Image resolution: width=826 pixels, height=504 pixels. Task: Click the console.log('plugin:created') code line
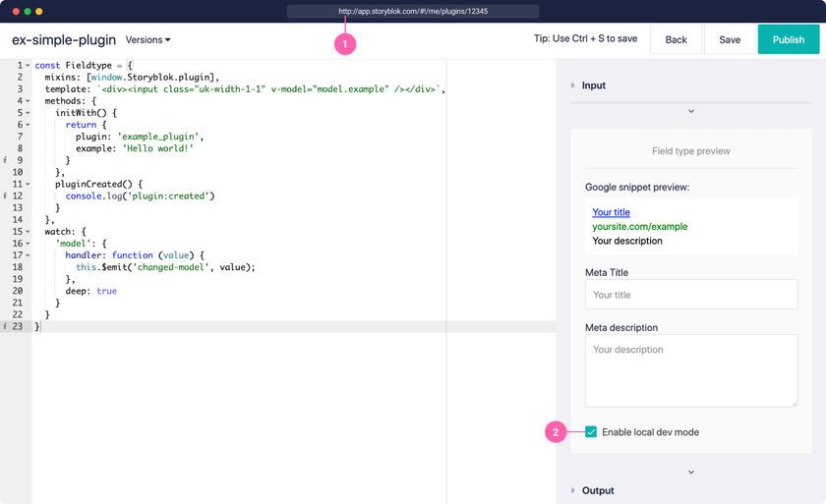pyautogui.click(x=140, y=196)
